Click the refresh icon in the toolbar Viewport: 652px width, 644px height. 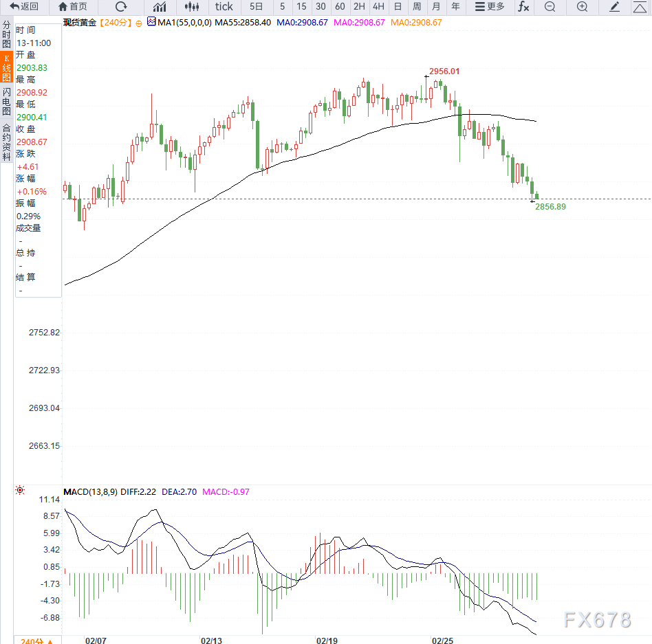[121, 7]
